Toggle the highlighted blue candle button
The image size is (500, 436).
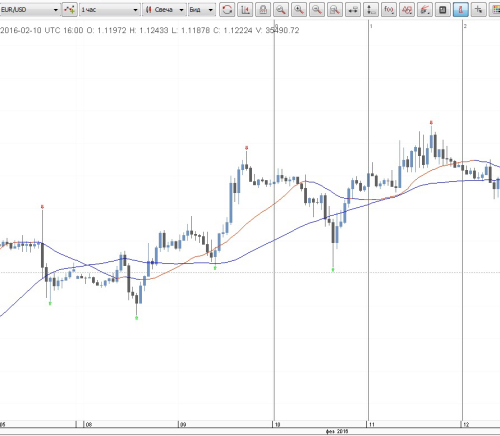click(x=461, y=10)
